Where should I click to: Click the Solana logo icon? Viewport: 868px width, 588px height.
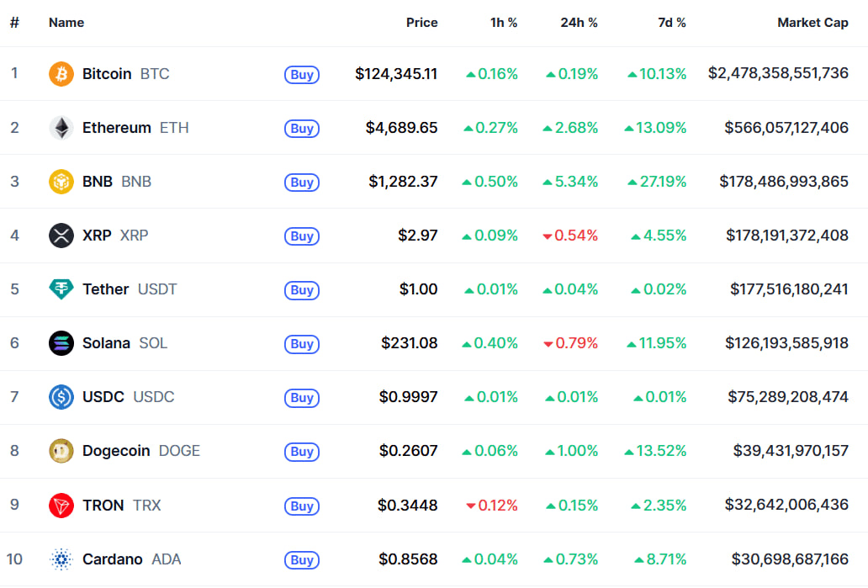61,343
